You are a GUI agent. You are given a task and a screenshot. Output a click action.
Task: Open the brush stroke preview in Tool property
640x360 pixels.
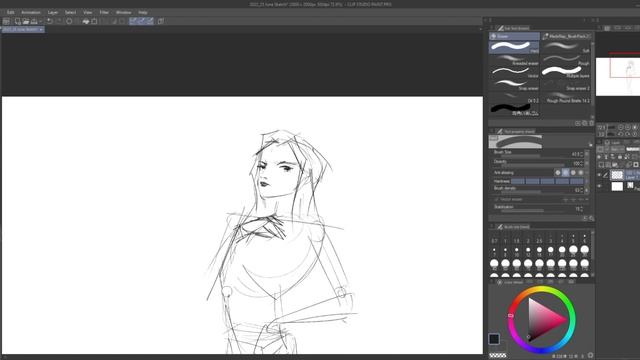click(x=516, y=142)
